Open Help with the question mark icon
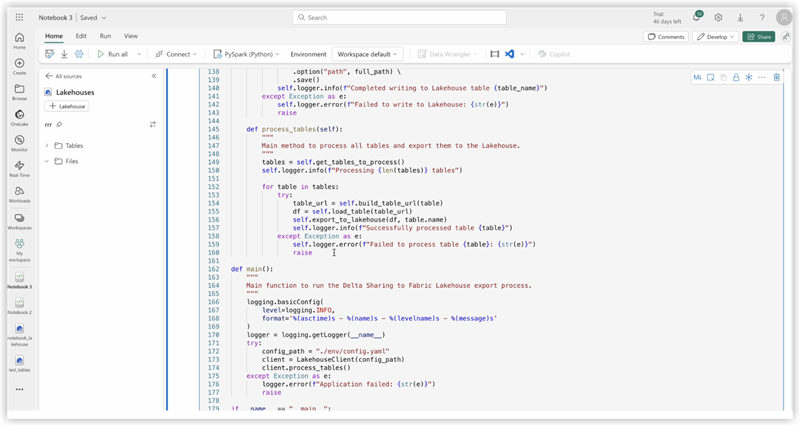800x426 pixels. click(x=762, y=17)
